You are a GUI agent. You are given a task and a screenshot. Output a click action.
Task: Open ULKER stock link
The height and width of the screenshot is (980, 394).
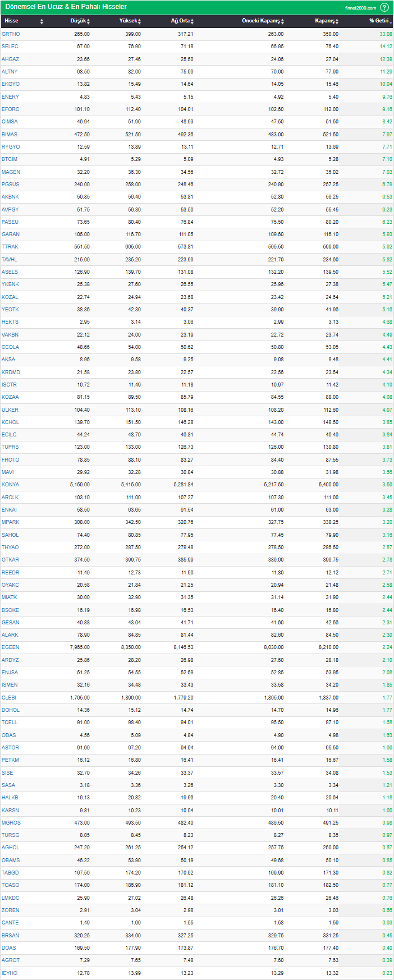(x=10, y=410)
